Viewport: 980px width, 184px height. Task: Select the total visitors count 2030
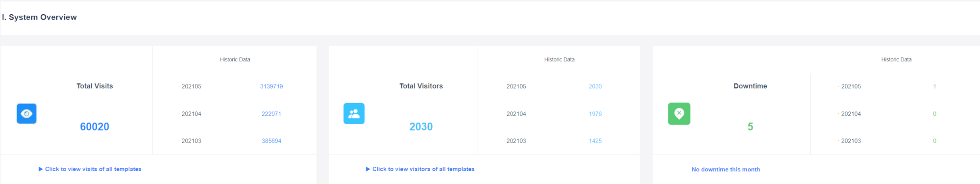pos(421,127)
